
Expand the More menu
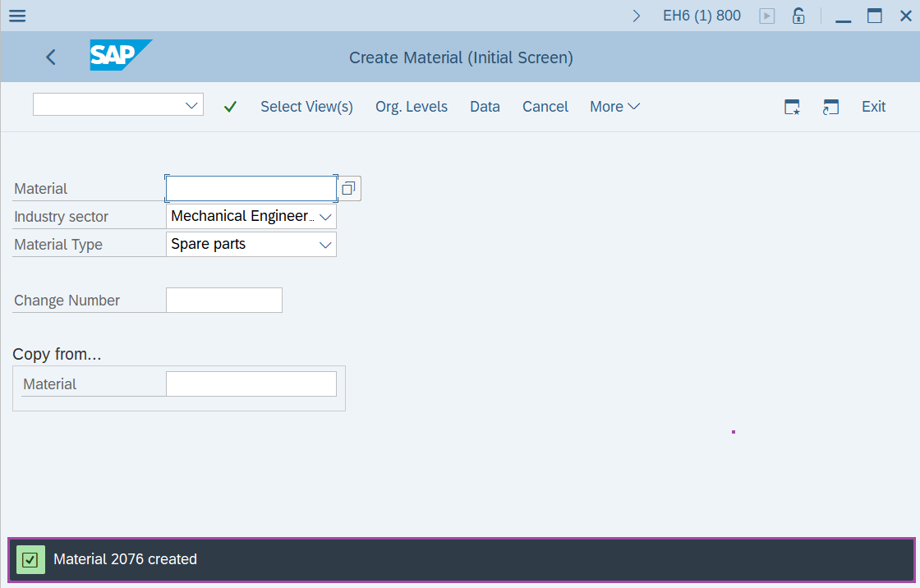pos(614,106)
